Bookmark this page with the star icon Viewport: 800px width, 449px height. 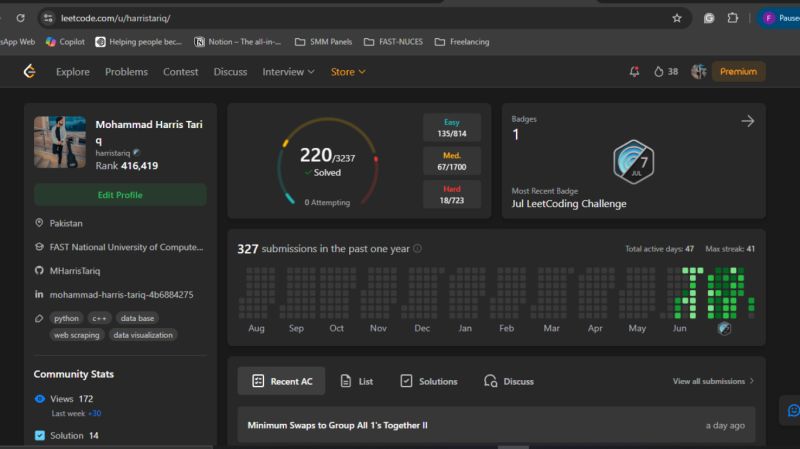[677, 18]
